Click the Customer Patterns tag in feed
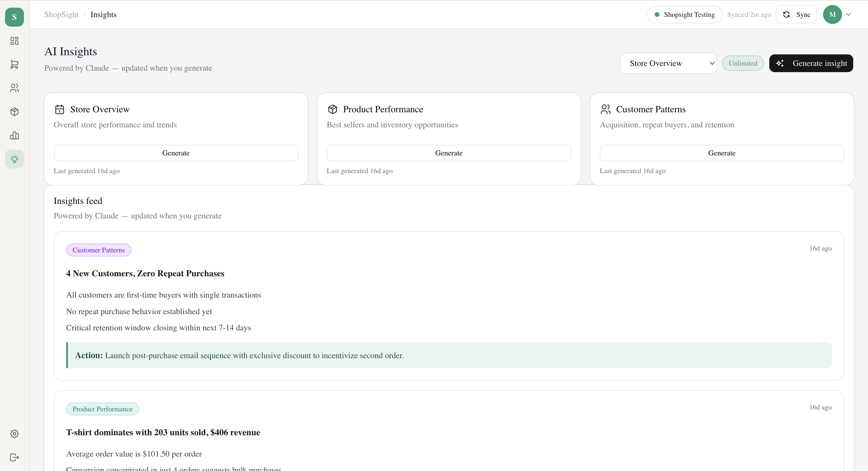868x471 pixels. coord(98,250)
